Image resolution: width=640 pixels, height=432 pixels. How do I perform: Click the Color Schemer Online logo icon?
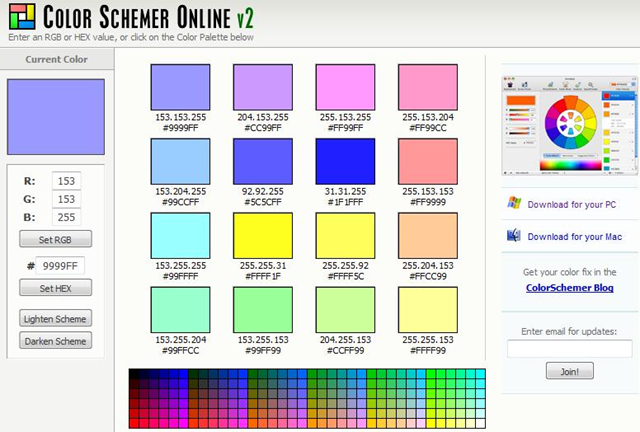pos(22,16)
